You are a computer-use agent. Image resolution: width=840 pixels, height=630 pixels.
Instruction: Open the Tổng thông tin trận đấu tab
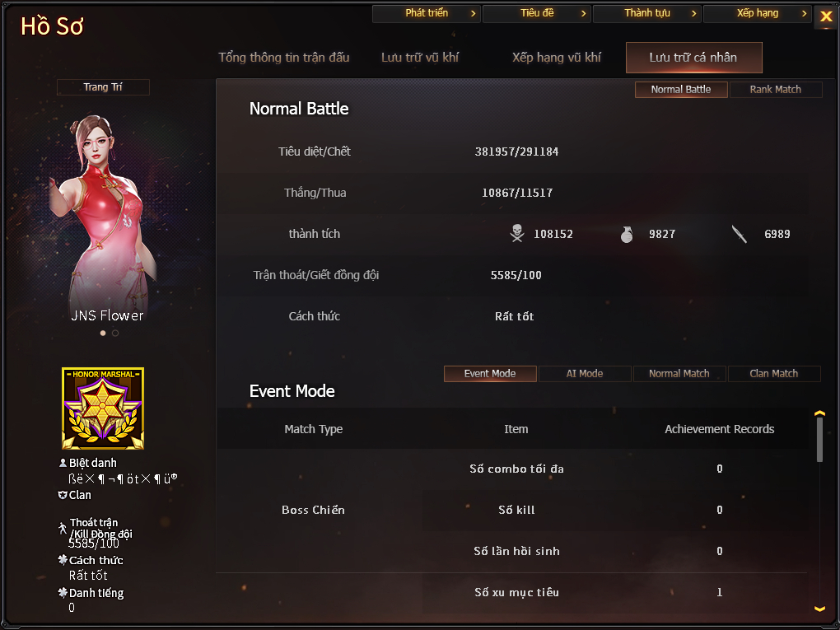pyautogui.click(x=284, y=58)
